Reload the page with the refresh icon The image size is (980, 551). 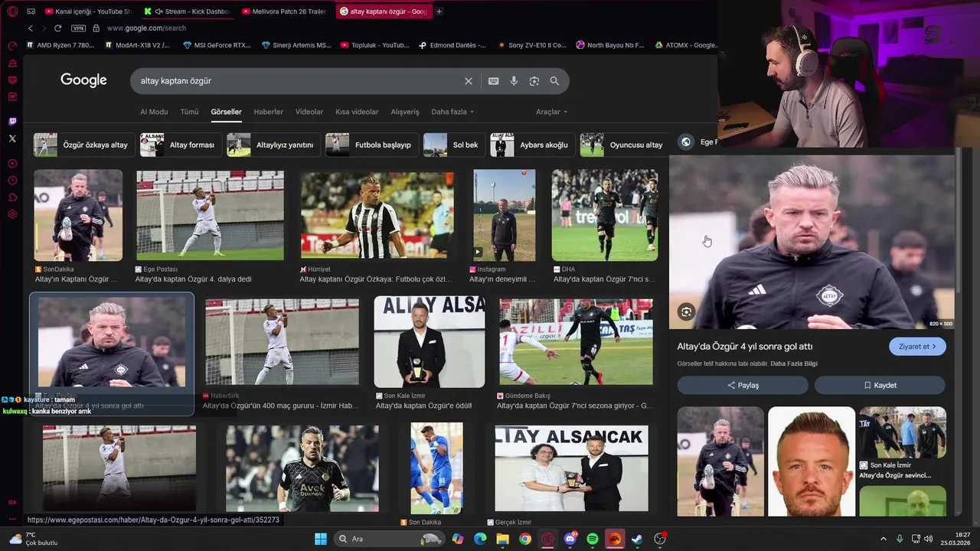click(x=57, y=28)
